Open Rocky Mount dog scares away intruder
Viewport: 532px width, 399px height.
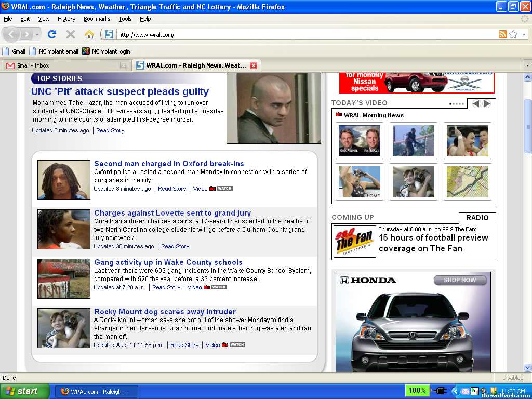click(165, 312)
